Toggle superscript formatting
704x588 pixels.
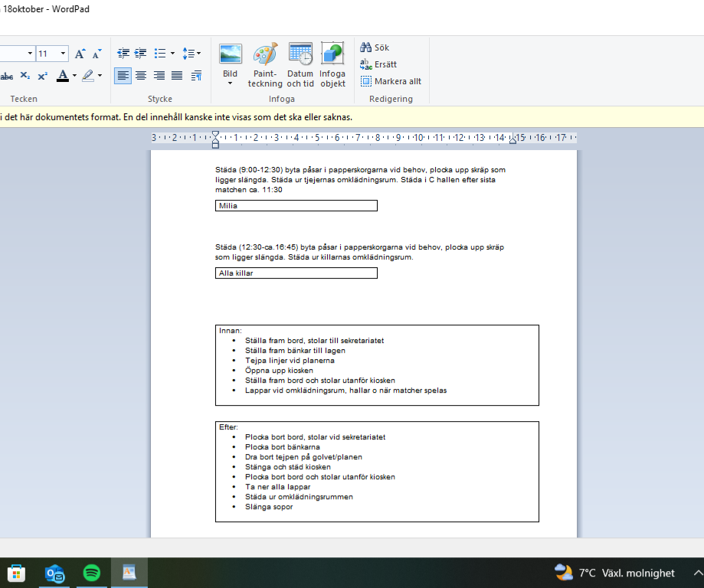(x=43, y=76)
